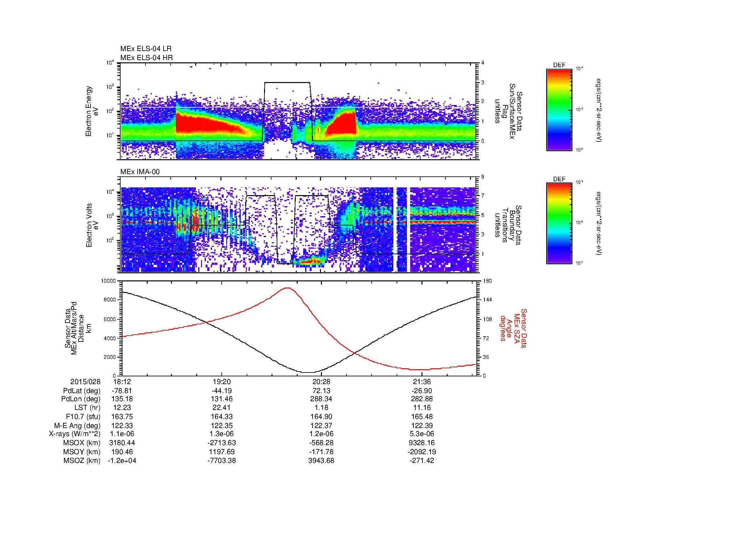Click the F10.7 value "164.33"
The width and height of the screenshot is (756, 534).
click(222, 416)
